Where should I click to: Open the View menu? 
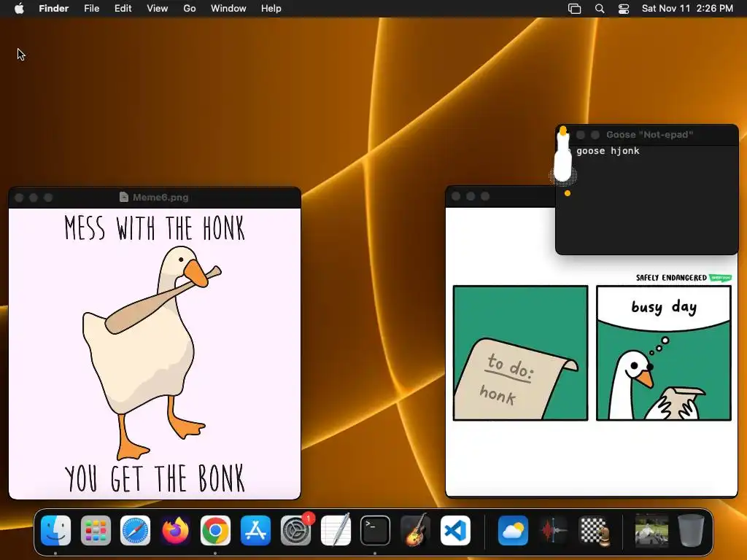(x=158, y=8)
